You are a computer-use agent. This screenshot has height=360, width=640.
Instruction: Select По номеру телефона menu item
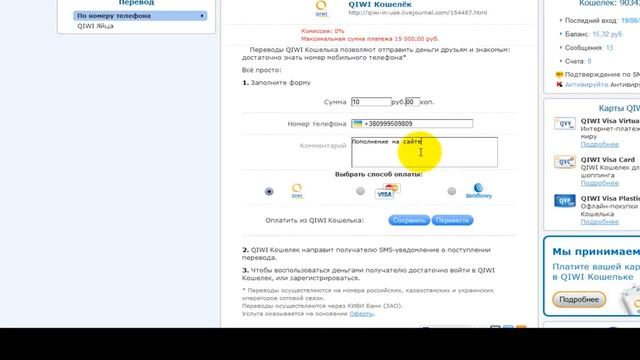pyautogui.click(x=140, y=16)
